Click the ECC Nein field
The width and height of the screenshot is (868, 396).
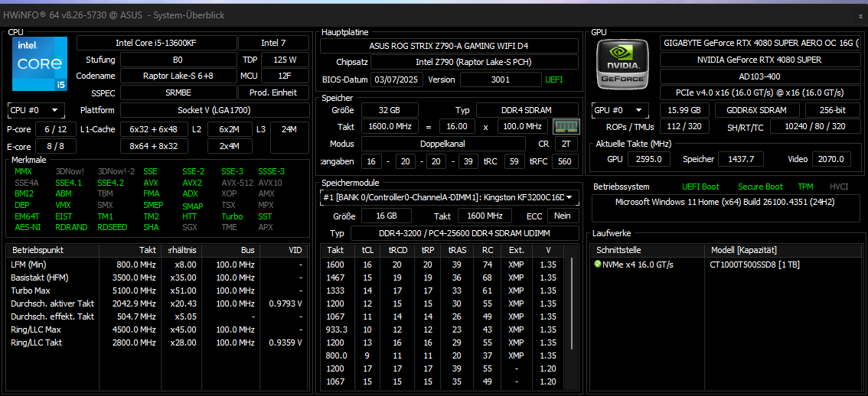(563, 215)
